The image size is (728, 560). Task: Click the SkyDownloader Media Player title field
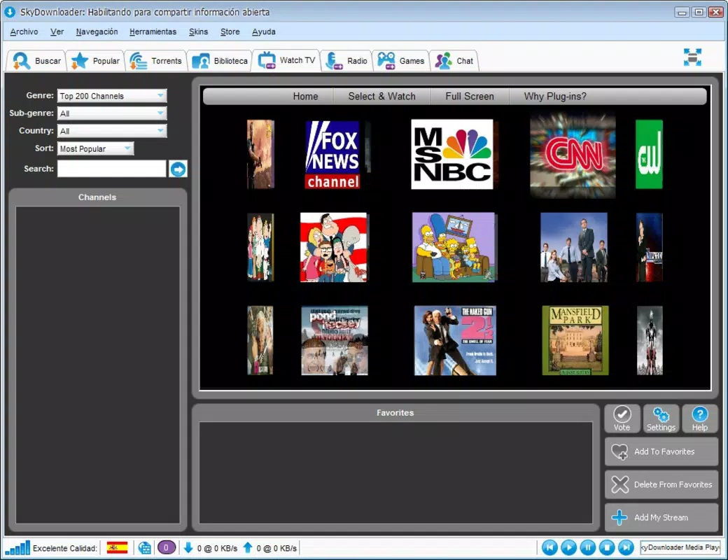680,547
